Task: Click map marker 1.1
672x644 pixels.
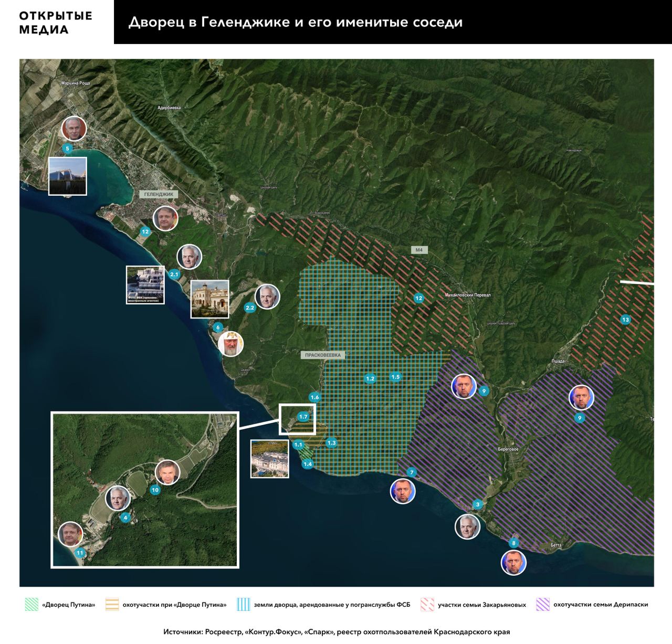Action: [x=298, y=445]
